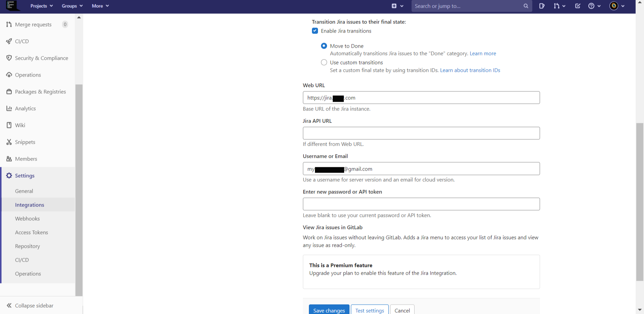644x314 pixels.
Task: Click the Settings gear icon
Action: coord(9,176)
